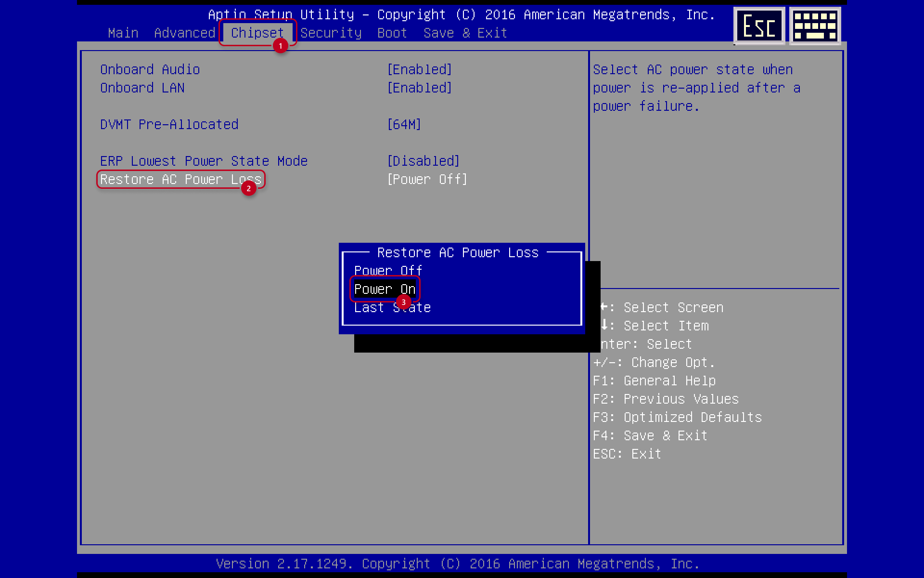Change Onboard LAN [Enabled] value

(420, 88)
